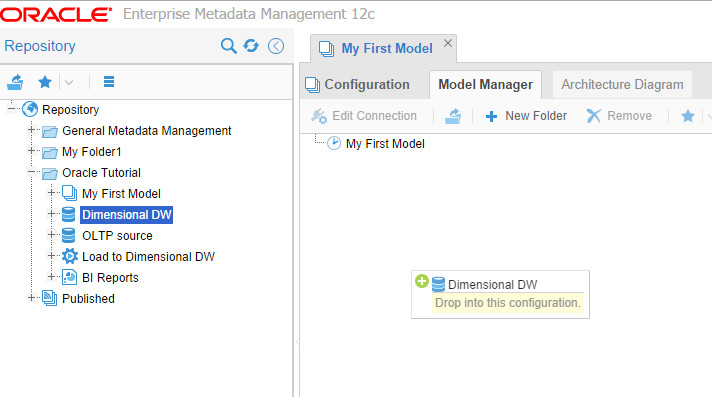Expand the OLTP source node
This screenshot has height=397, width=712.
51,234
